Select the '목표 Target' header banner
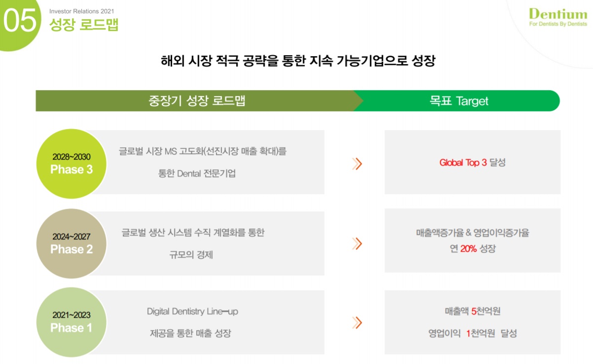The width and height of the screenshot is (593, 364). click(458, 101)
